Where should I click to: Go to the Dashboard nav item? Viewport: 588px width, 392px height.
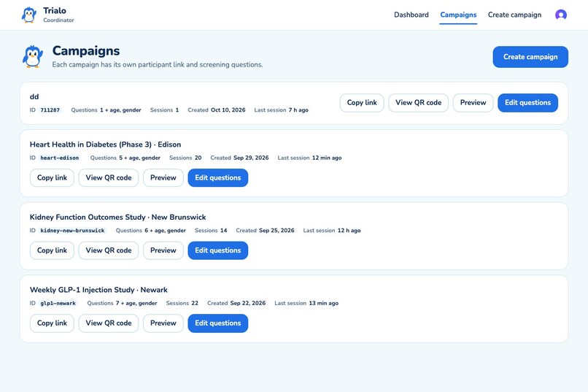(x=411, y=15)
